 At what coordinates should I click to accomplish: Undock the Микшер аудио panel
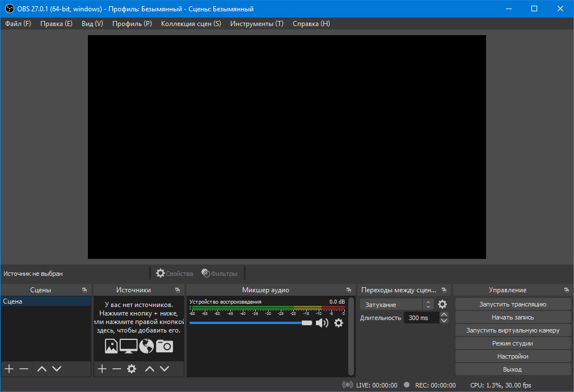point(348,290)
